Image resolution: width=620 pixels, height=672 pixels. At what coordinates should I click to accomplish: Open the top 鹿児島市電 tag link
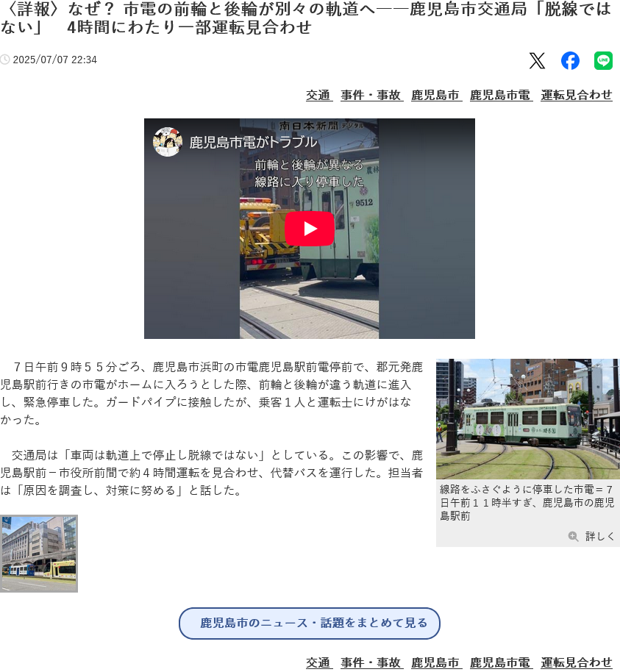501,95
